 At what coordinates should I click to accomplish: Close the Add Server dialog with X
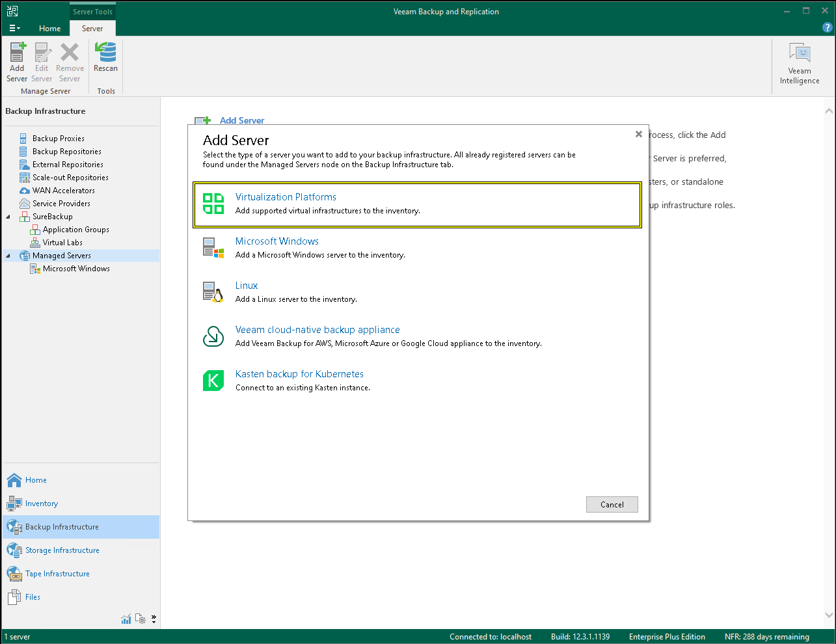(639, 134)
